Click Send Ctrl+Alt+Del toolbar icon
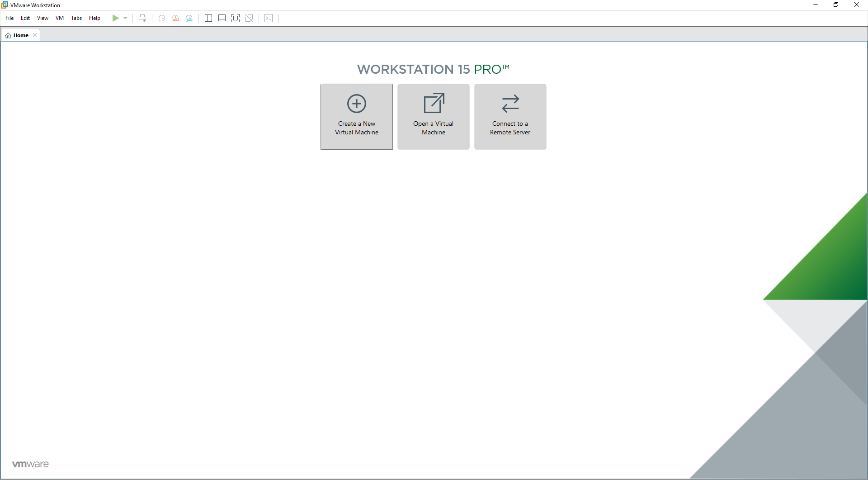Viewport: 868px width, 480px height. point(142,18)
